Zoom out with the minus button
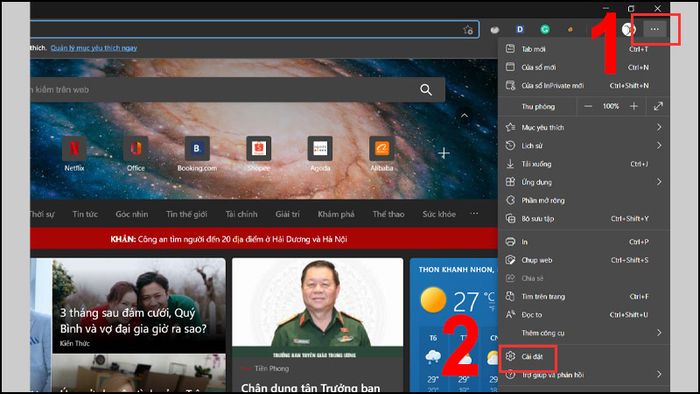Viewport: 700px width, 394px height. point(588,106)
